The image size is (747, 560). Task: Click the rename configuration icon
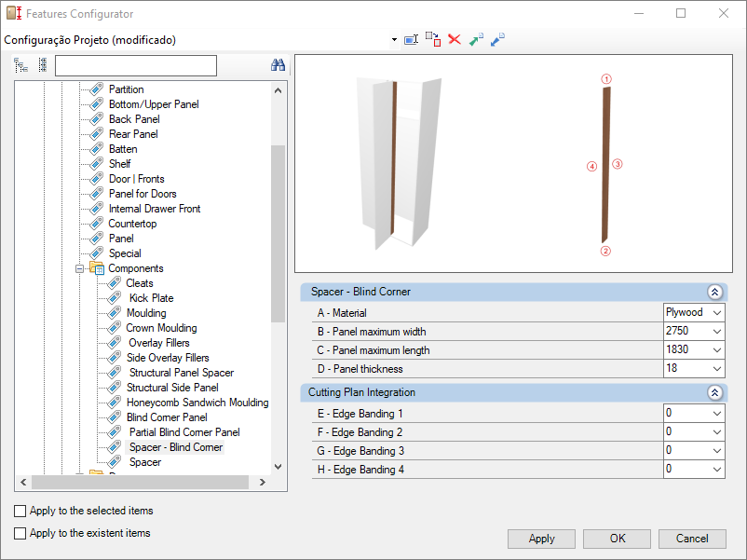[x=411, y=40]
